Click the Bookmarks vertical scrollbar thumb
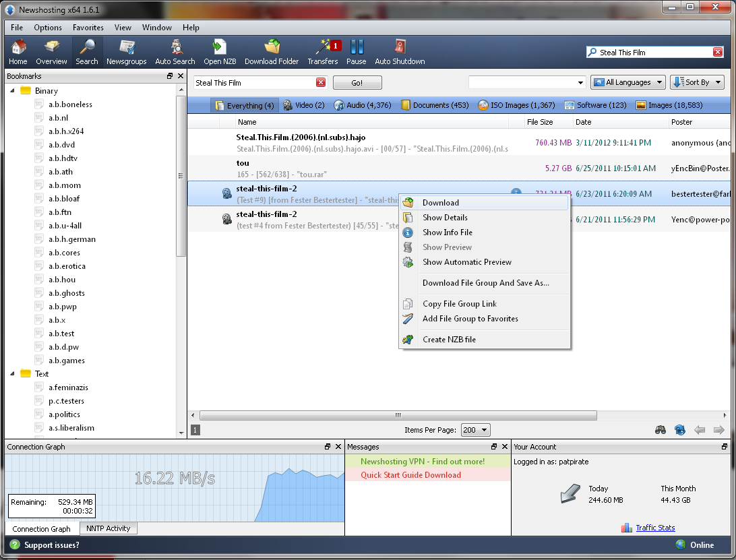The image size is (736, 560). pyautogui.click(x=181, y=176)
